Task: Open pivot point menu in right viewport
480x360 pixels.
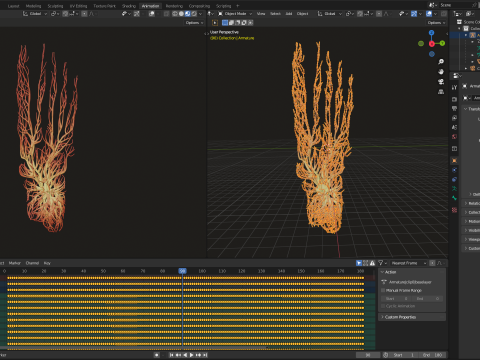Action: tap(349, 14)
